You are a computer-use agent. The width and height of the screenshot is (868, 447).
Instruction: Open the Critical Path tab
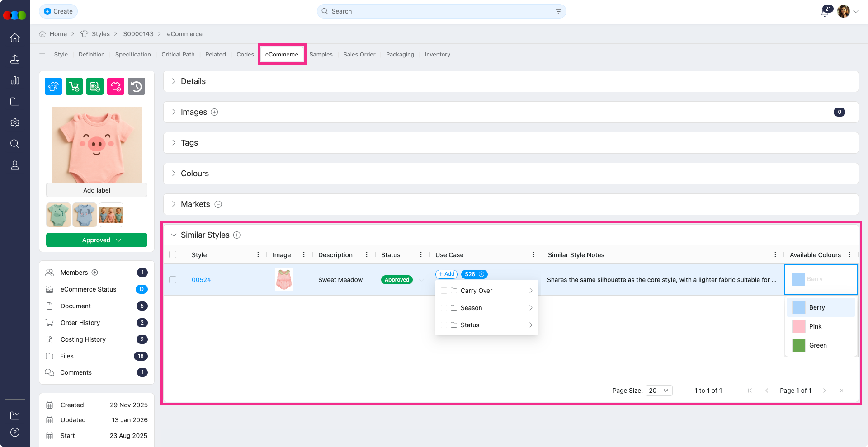tap(178, 55)
